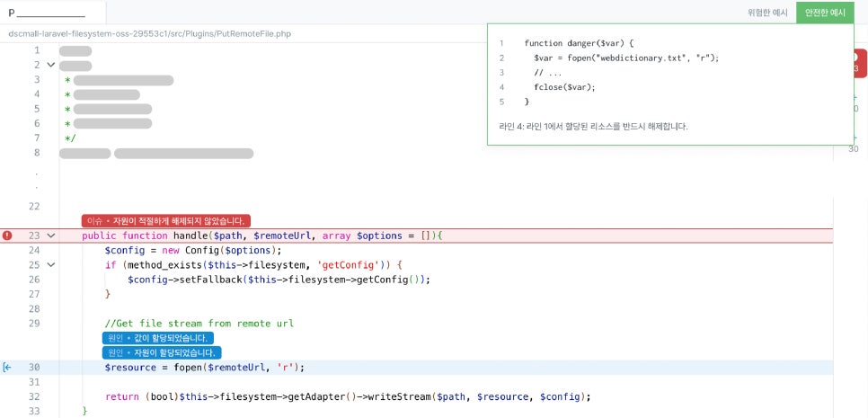Click fclose($var) in the safe example
The width and height of the screenshot is (868, 418).
tap(564, 87)
